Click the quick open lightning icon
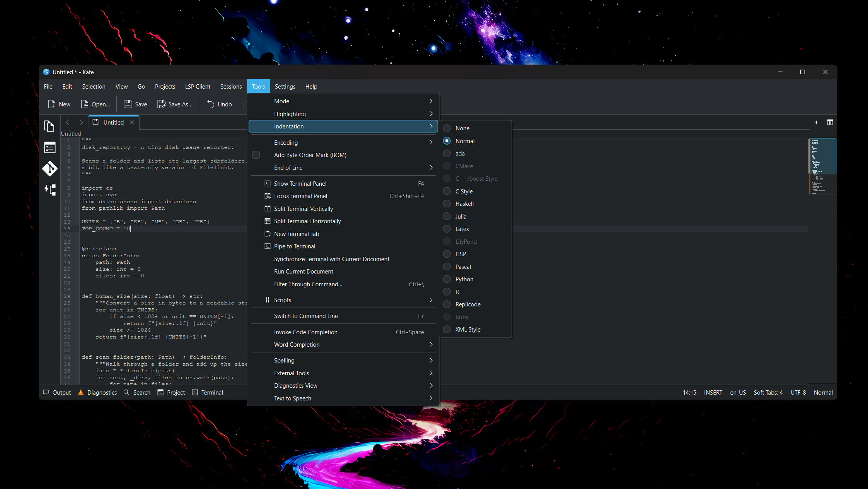 tap(817, 122)
